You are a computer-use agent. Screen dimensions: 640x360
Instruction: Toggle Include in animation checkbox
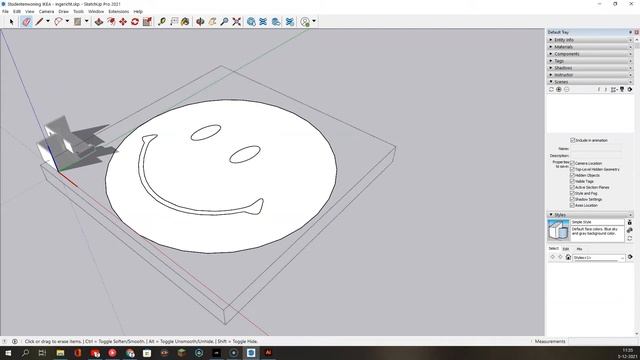tap(572, 140)
